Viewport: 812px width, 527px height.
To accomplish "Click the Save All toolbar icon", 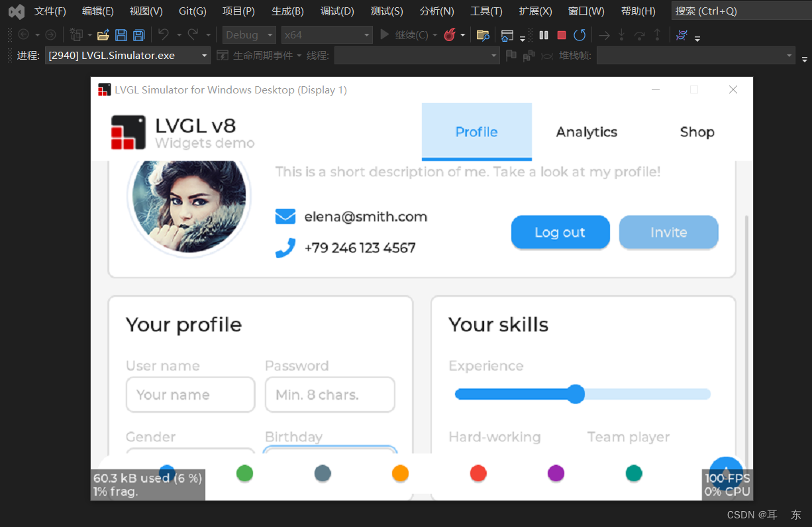I will point(138,34).
